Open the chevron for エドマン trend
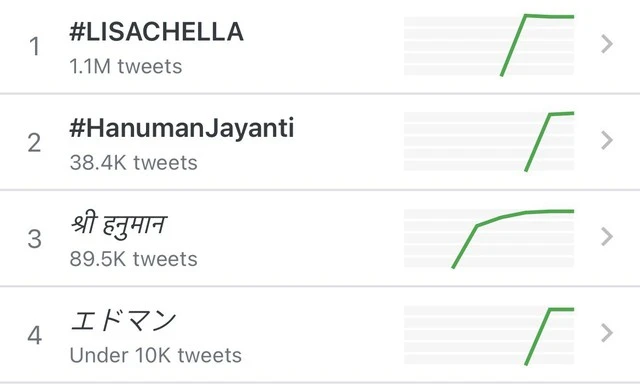This screenshot has height=387, width=640. pyautogui.click(x=607, y=333)
